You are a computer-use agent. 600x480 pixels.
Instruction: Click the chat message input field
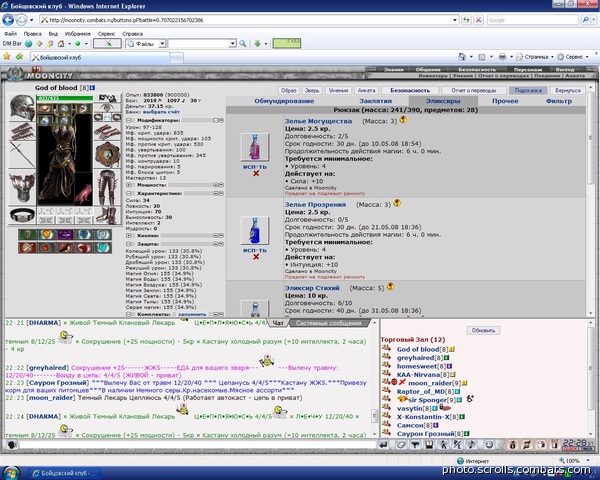pyautogui.click(x=197, y=445)
